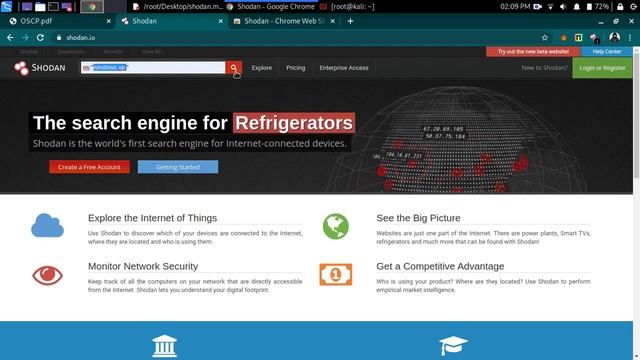
Task: Open the notifications bell icon
Action: coord(576,7)
